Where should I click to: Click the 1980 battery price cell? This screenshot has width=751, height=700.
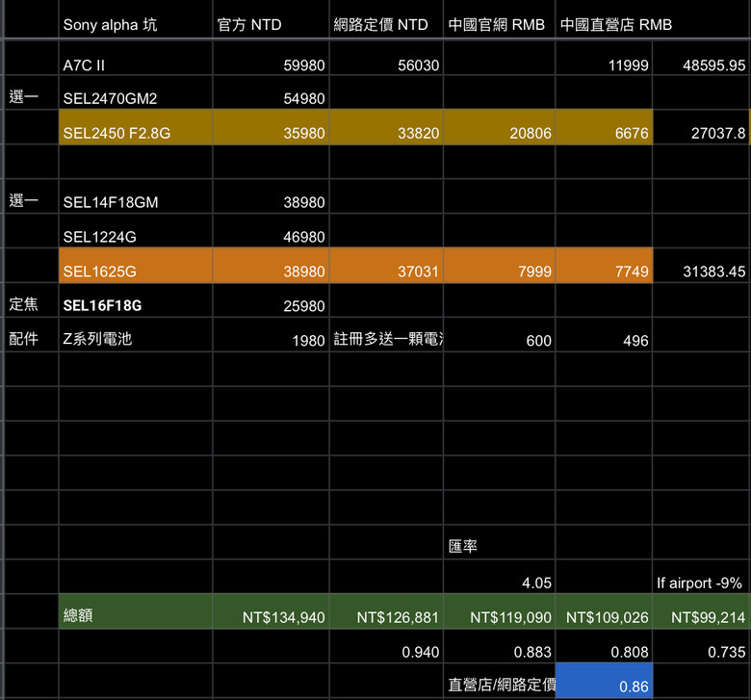click(272, 334)
